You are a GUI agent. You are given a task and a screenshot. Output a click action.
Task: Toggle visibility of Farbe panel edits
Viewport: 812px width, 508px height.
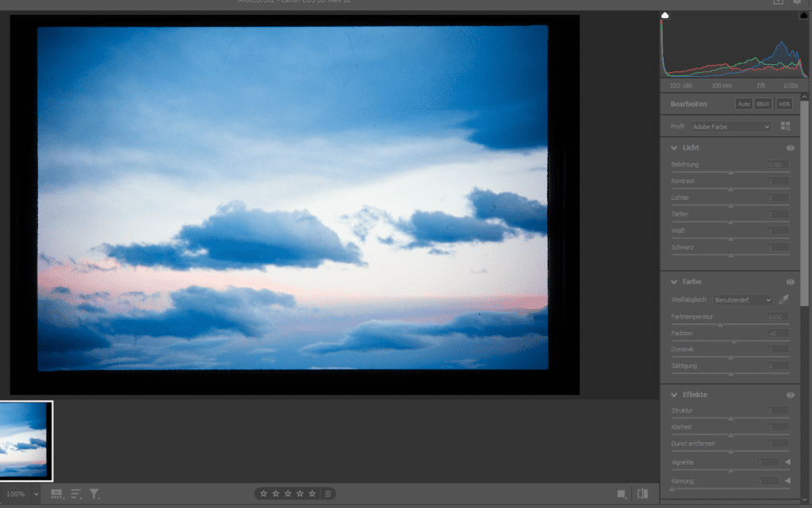click(790, 282)
